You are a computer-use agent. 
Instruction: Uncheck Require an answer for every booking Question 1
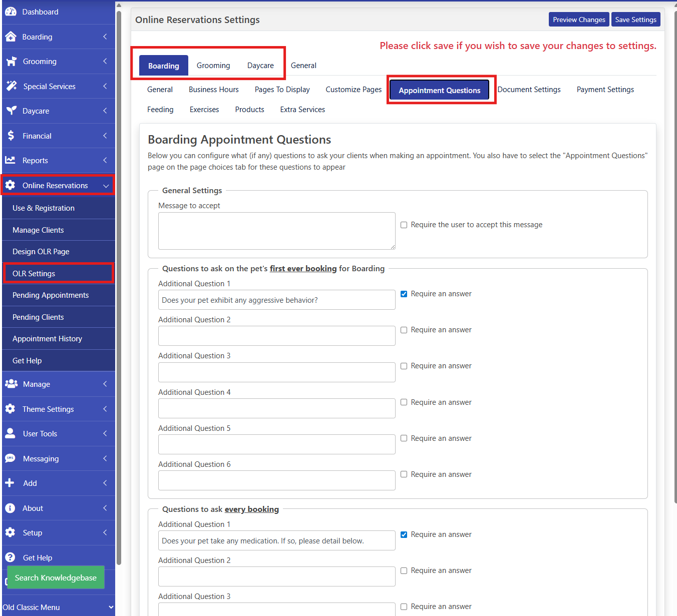click(404, 534)
